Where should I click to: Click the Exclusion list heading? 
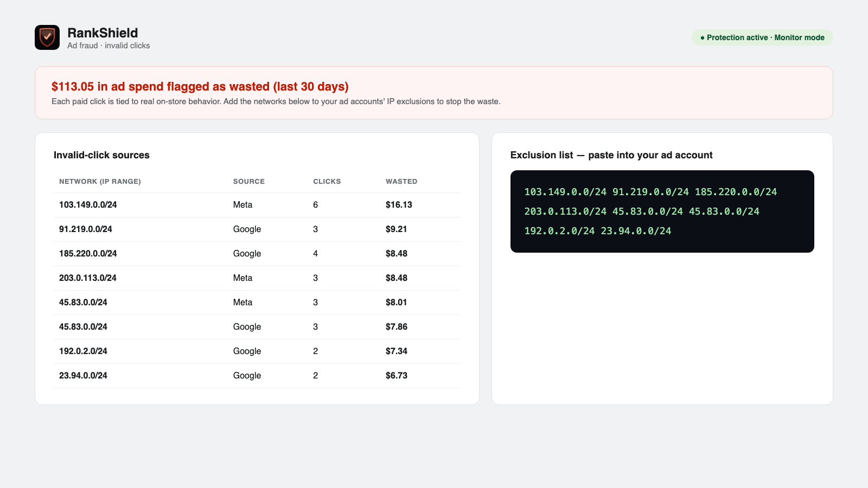tap(611, 155)
